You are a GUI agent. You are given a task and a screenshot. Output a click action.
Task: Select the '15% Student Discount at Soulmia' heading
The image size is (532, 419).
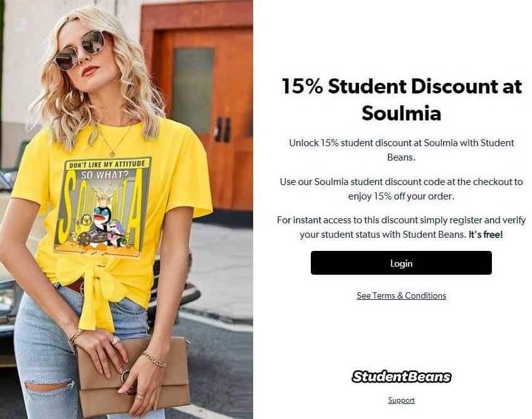(x=402, y=99)
